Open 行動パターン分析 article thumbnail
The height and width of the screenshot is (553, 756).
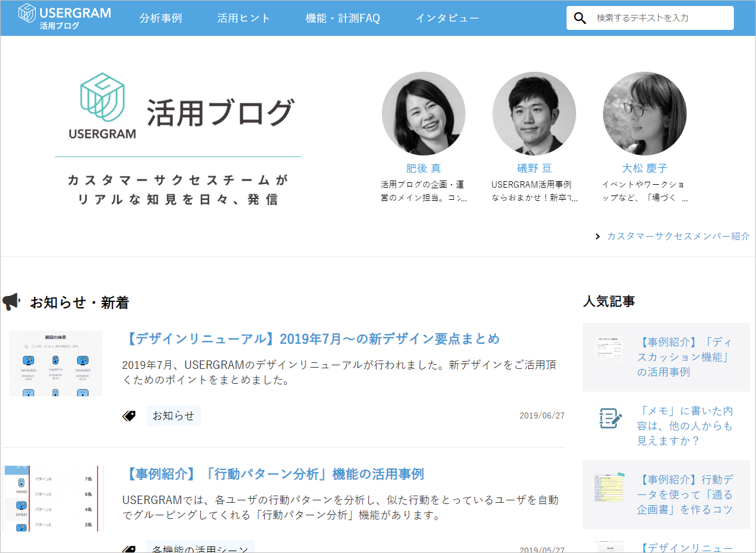[53, 498]
